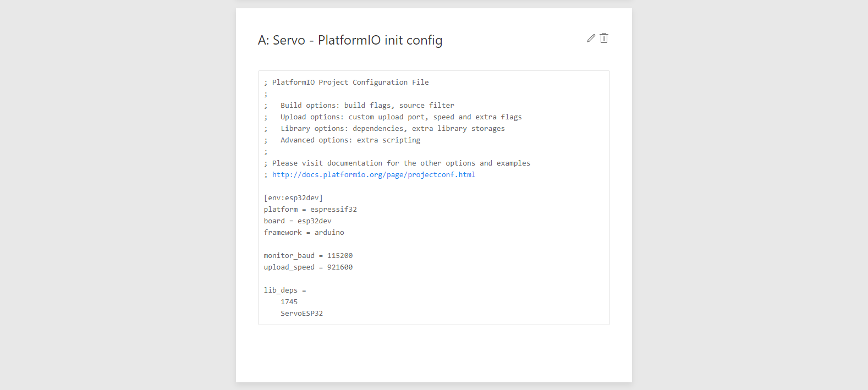868x390 pixels.
Task: Click the 'A: Servo - PlatformIO init config' title
Action: [x=350, y=40]
